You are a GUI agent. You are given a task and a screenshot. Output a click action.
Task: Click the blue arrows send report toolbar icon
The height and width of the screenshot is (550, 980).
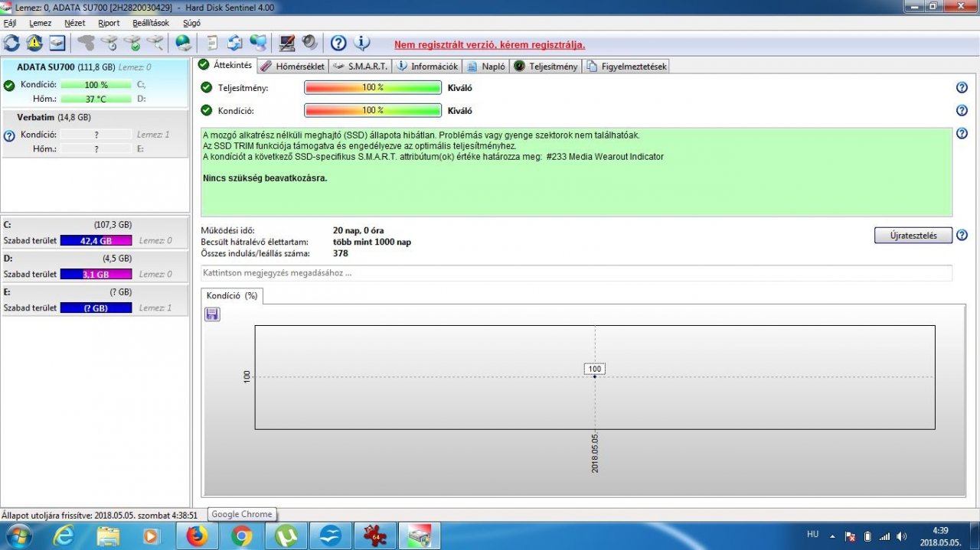235,43
